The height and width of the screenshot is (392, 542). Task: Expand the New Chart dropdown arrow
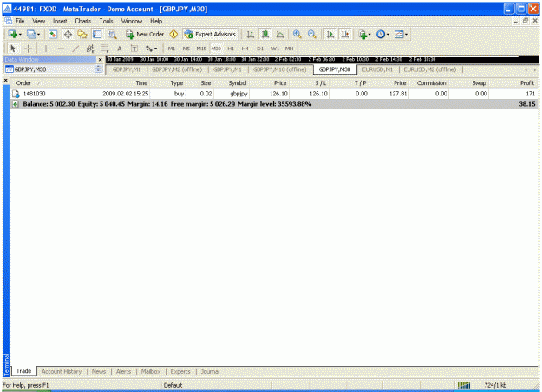20,34
